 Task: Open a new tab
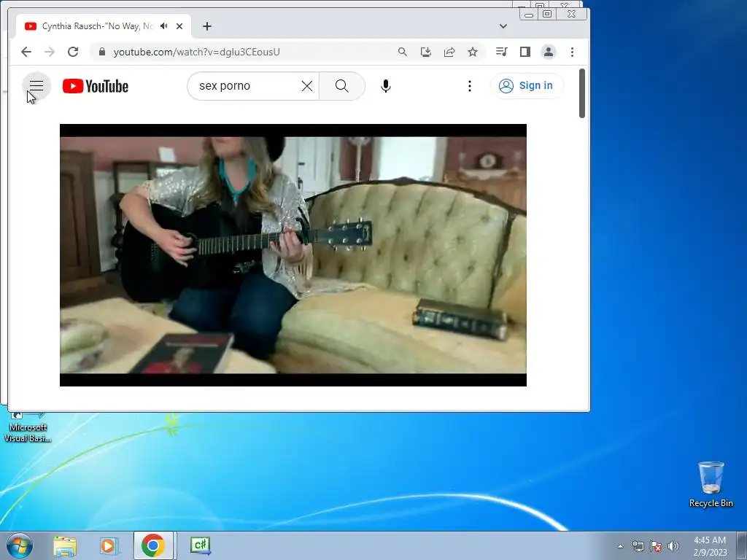206,26
